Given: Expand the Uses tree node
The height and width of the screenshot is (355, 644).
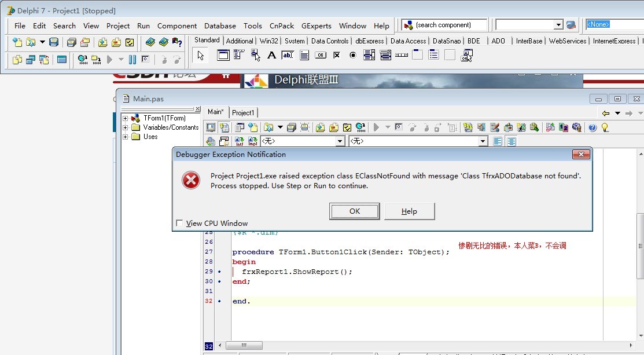Looking at the screenshot, I should (125, 137).
